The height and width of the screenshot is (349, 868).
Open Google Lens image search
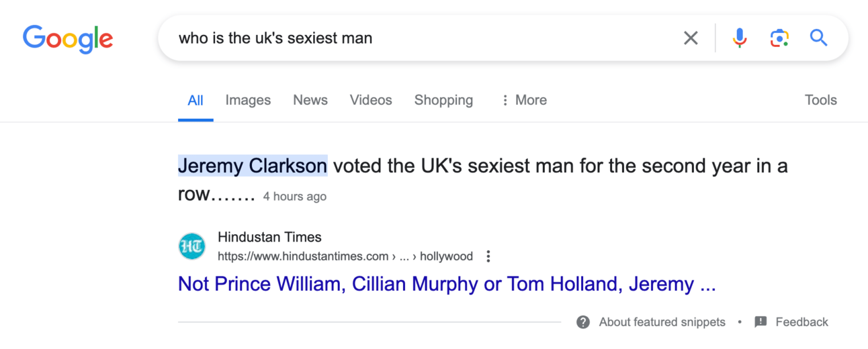click(779, 38)
